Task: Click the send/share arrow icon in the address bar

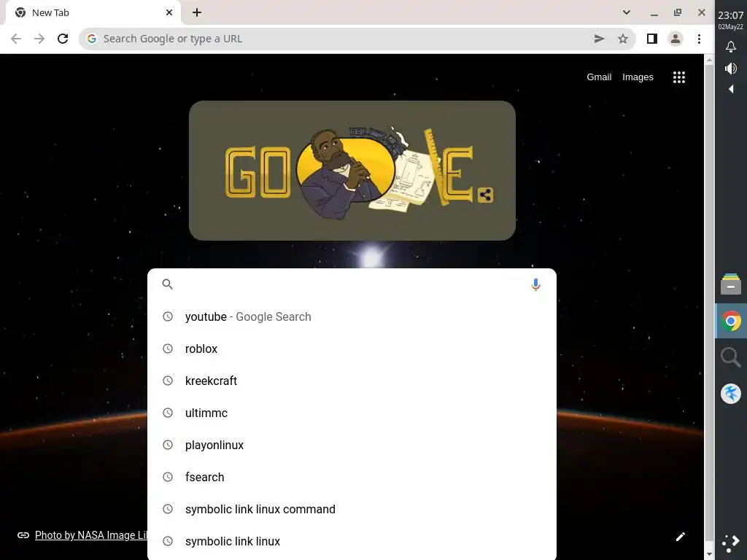Action: (x=600, y=39)
